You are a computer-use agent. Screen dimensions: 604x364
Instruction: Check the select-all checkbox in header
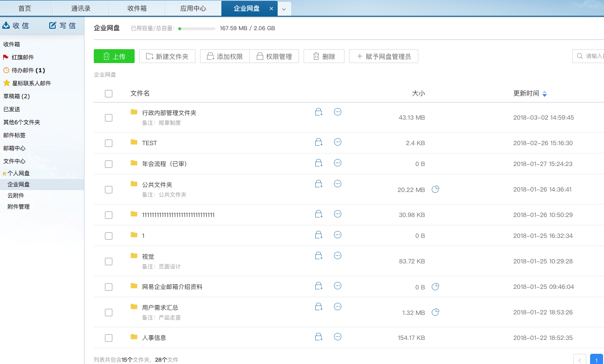(109, 94)
